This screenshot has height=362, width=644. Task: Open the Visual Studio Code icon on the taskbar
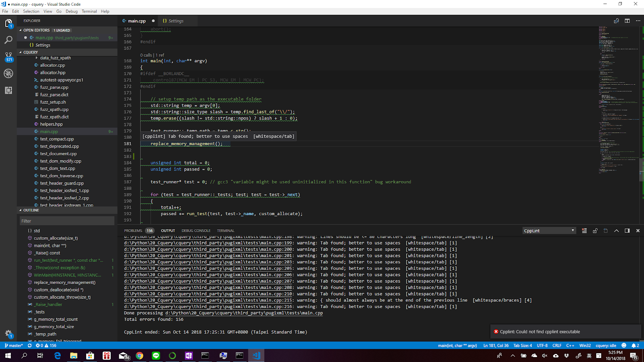[x=256, y=356]
